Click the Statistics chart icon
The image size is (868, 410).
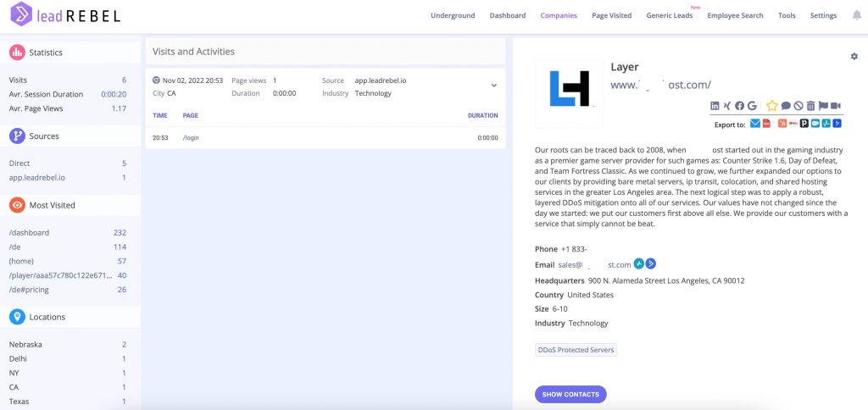pyautogui.click(x=17, y=53)
